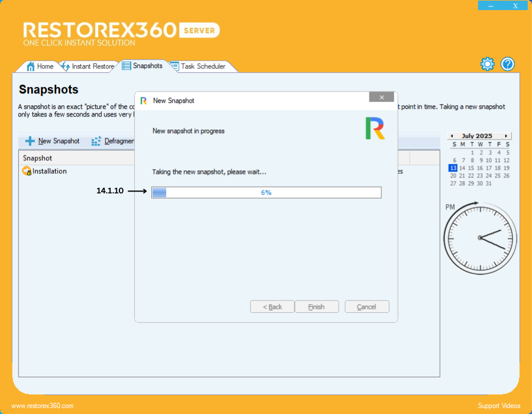532x414 pixels.
Task: Click the Finish button
Action: (317, 307)
